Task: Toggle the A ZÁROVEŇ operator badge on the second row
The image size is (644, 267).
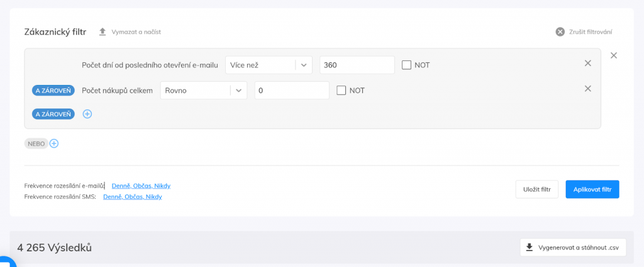Action: pos(53,91)
